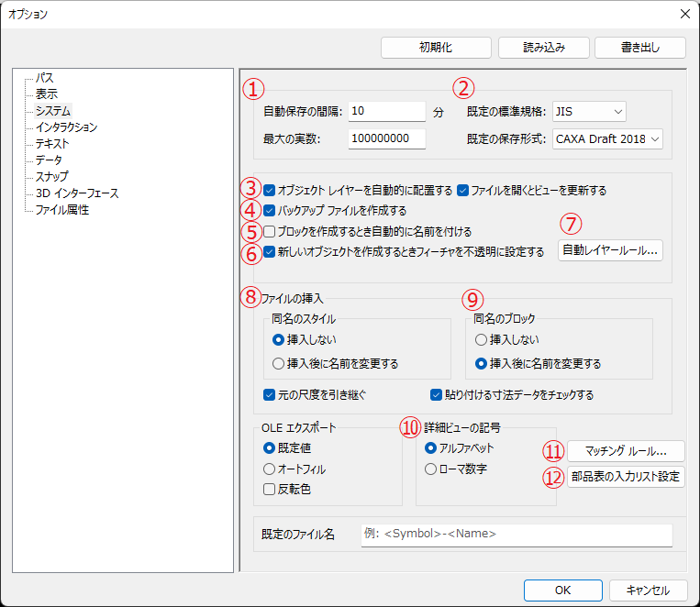The width and height of the screenshot is (700, 607).
Task: Click the 自動保存の間隔 input field
Action: pos(386,111)
